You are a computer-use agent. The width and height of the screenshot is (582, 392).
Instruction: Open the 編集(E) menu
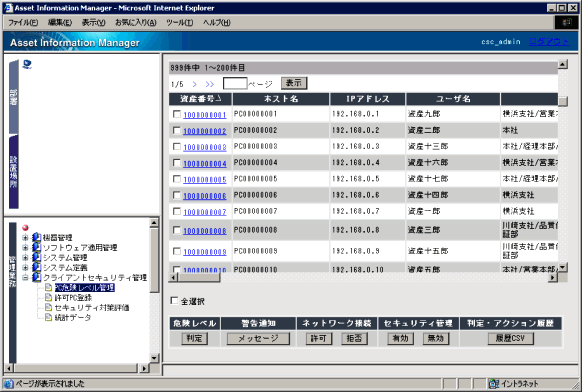[60, 23]
